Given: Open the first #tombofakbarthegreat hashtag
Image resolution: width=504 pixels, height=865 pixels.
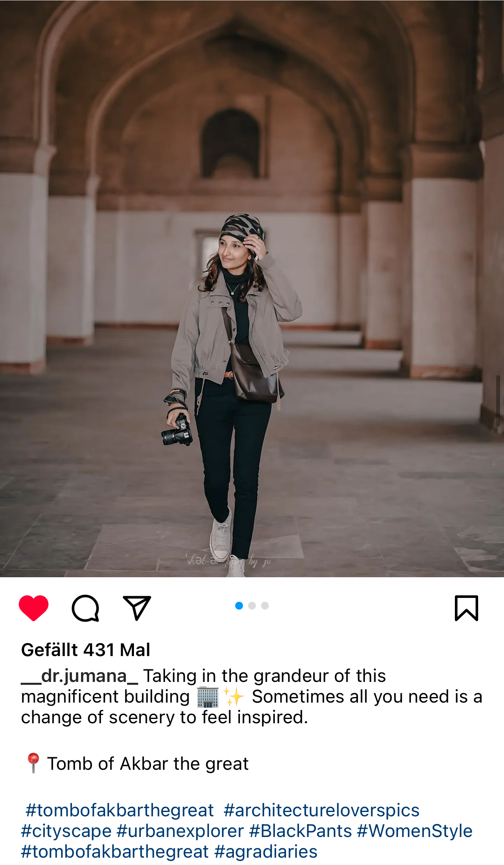Looking at the screenshot, I should (x=119, y=810).
